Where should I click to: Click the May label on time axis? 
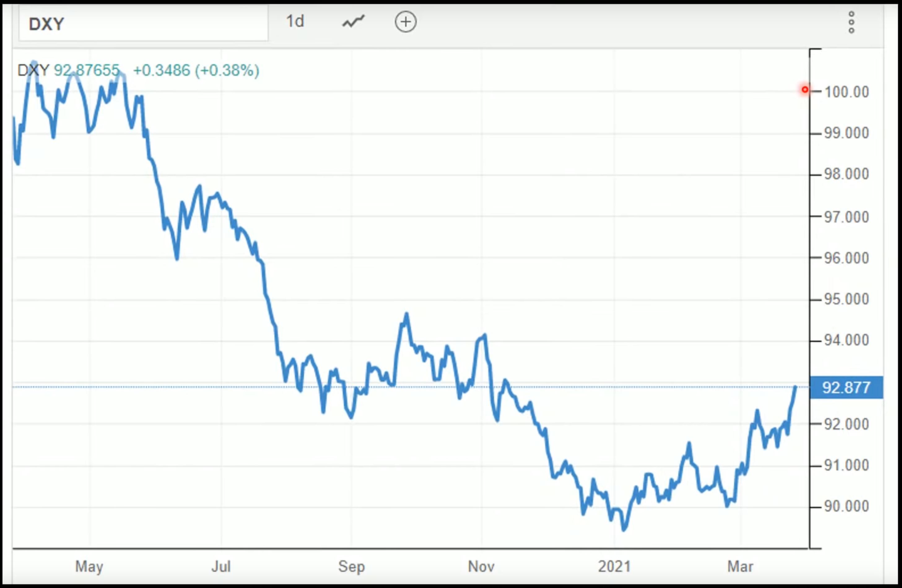click(x=89, y=566)
